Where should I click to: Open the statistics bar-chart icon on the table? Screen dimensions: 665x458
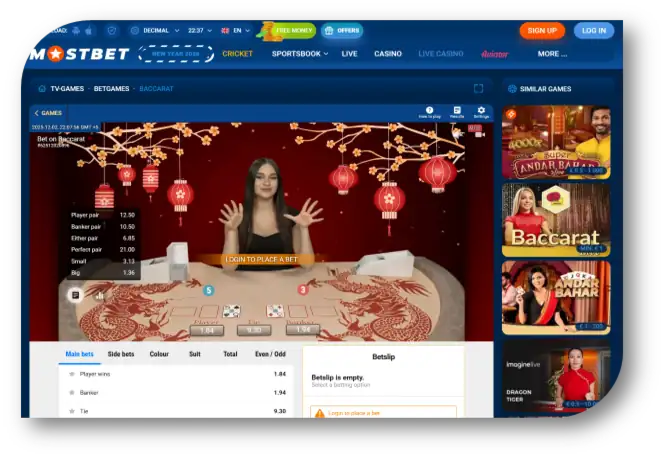click(x=100, y=295)
